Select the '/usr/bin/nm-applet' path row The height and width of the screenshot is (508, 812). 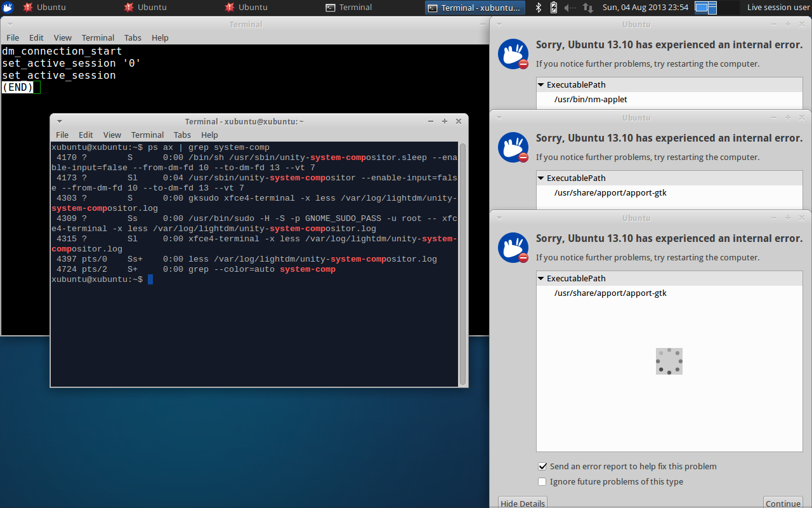click(669, 99)
